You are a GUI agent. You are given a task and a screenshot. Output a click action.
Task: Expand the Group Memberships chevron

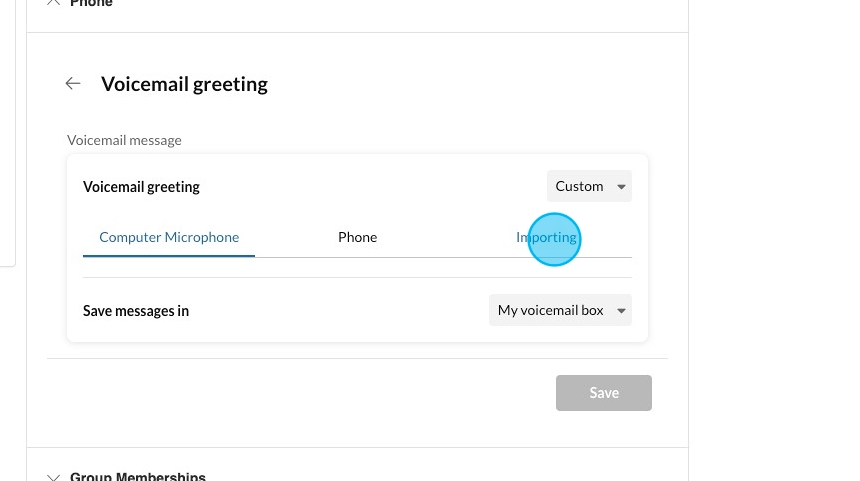[x=54, y=477]
